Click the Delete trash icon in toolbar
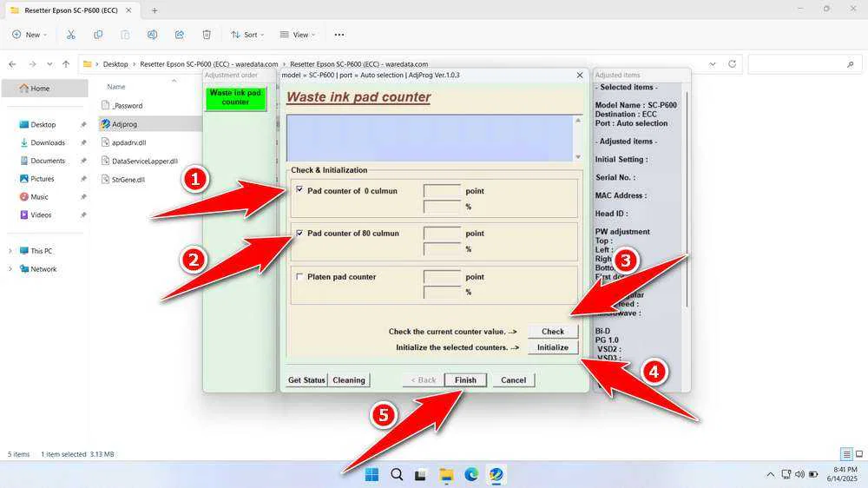This screenshot has height=488, width=868. tap(207, 35)
